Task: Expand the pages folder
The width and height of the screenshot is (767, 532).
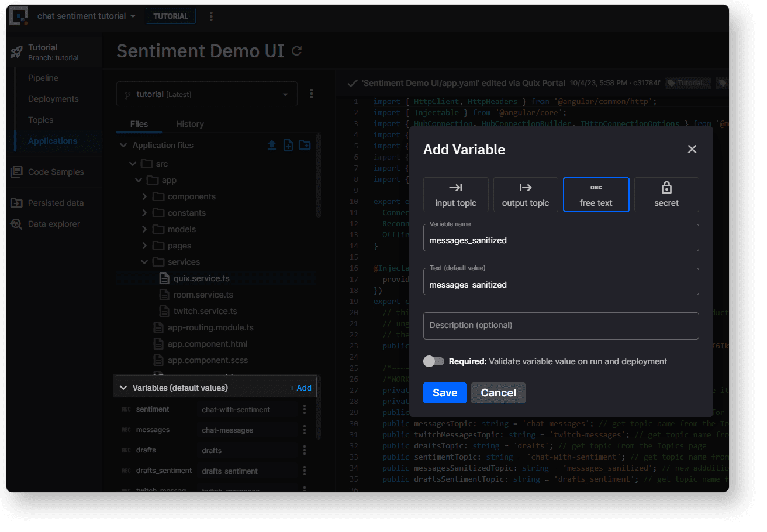Action: click(144, 246)
